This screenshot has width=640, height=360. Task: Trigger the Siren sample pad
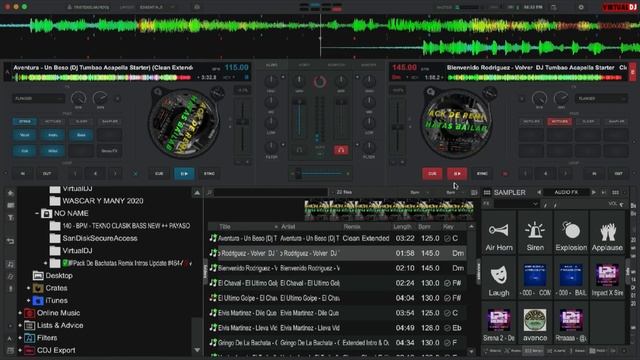pyautogui.click(x=535, y=233)
